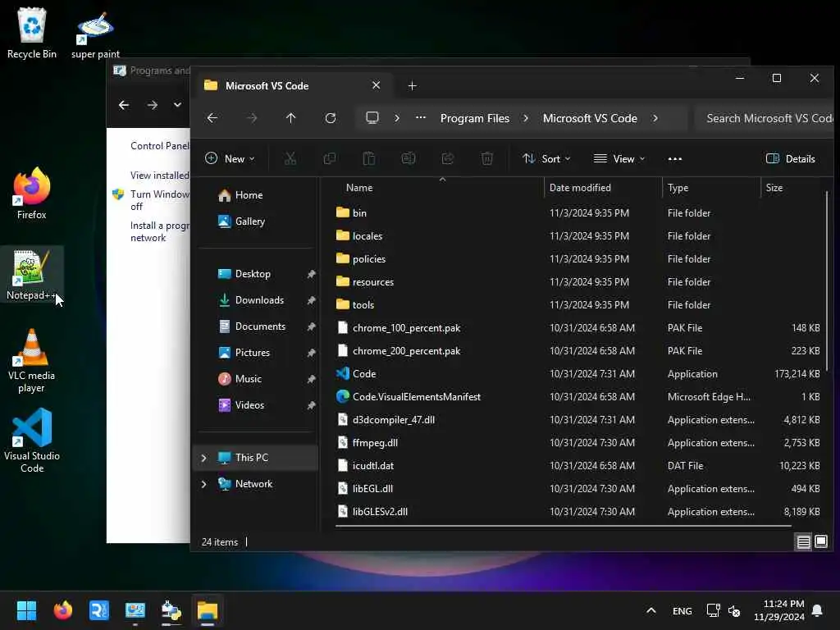Click the Copy icon in Explorer toolbar
This screenshot has width=840, height=630.
330,158
